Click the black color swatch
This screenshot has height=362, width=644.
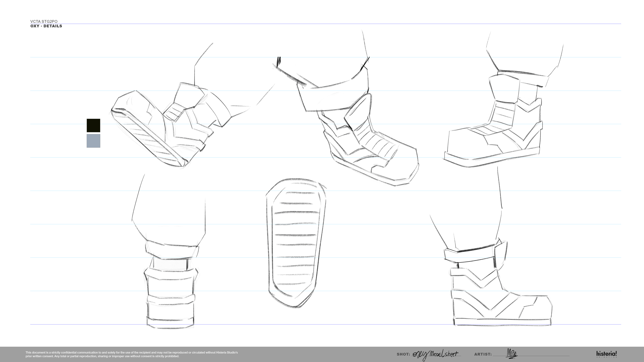(x=93, y=125)
